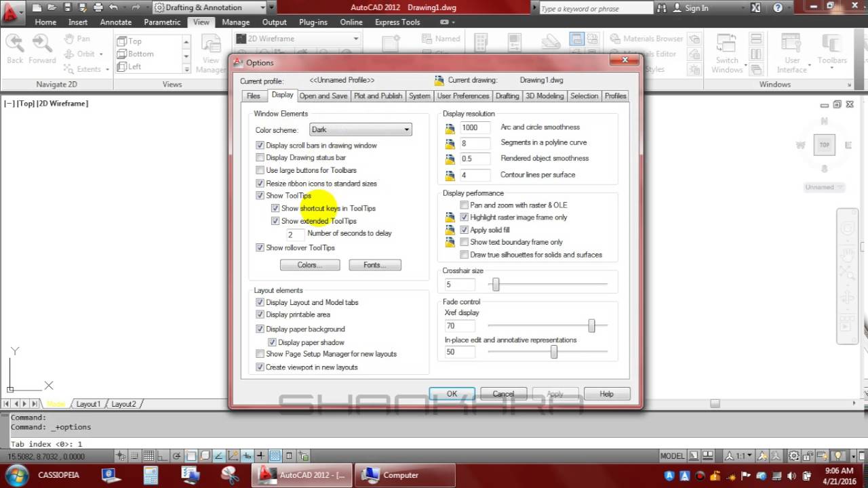This screenshot has width=868, height=488.
Task: Open the Drafting & Annotation workspace dropdown
Action: (x=209, y=7)
